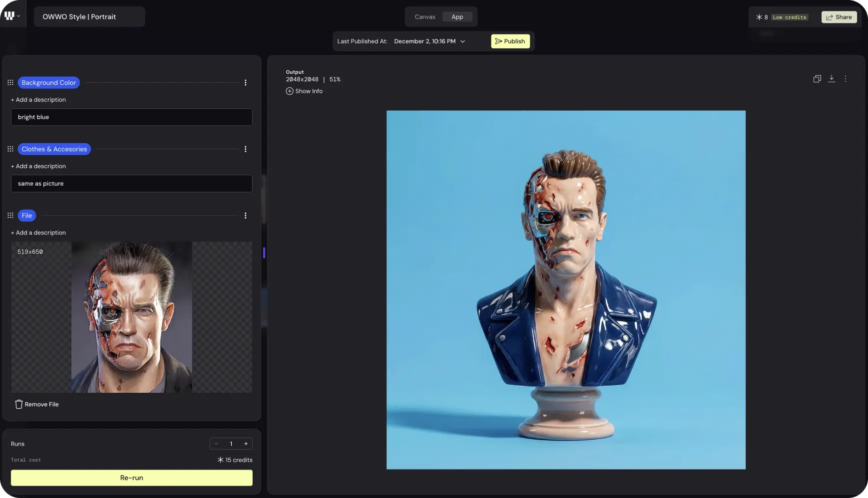Open the File section three-dot menu

tap(245, 216)
